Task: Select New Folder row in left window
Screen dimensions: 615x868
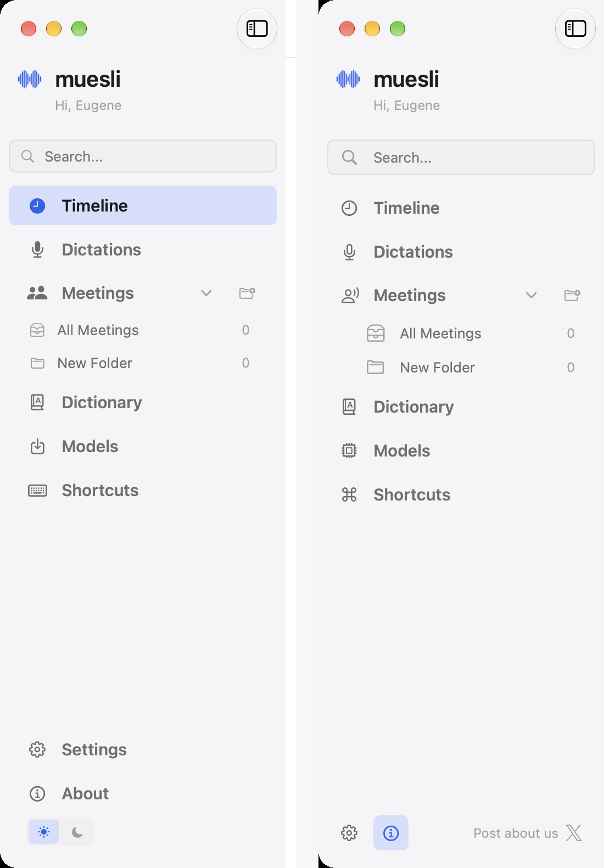Action: 143,363
